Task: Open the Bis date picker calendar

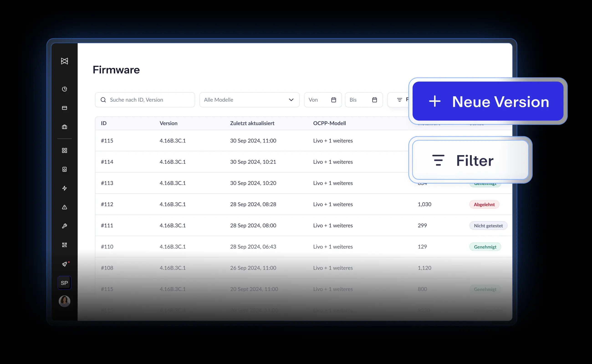Action: (x=374, y=100)
